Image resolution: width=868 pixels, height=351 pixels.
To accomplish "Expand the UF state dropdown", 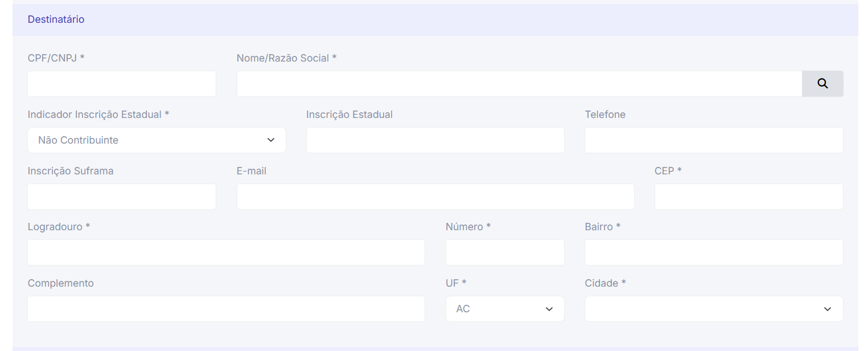I will click(x=505, y=309).
